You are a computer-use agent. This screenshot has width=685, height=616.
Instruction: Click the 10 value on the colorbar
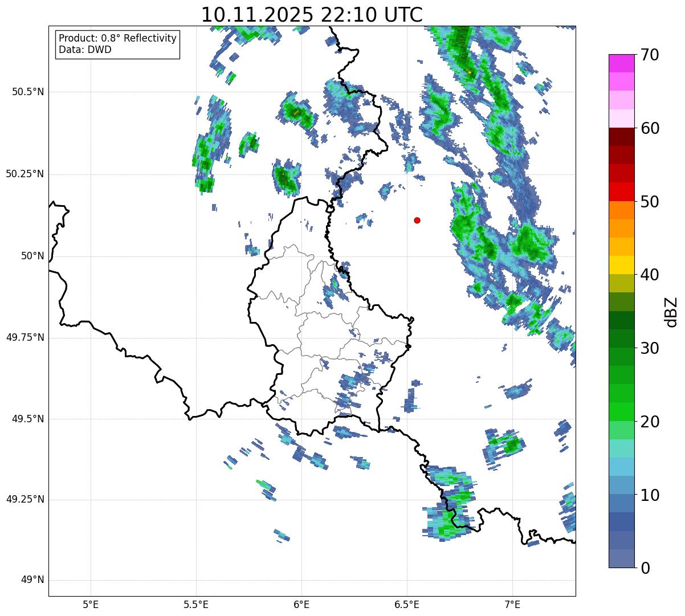[x=650, y=495]
